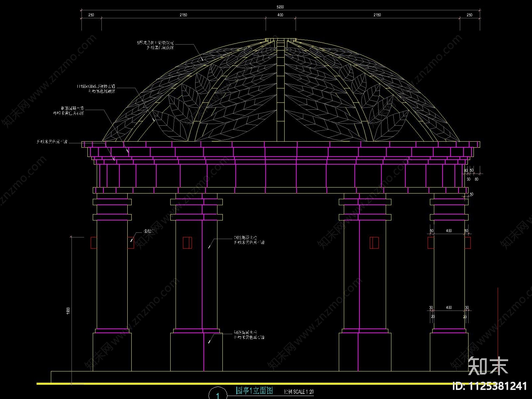Click the 园亭1立面图 drawing title
This screenshot has width=532, height=399.
pos(255,391)
